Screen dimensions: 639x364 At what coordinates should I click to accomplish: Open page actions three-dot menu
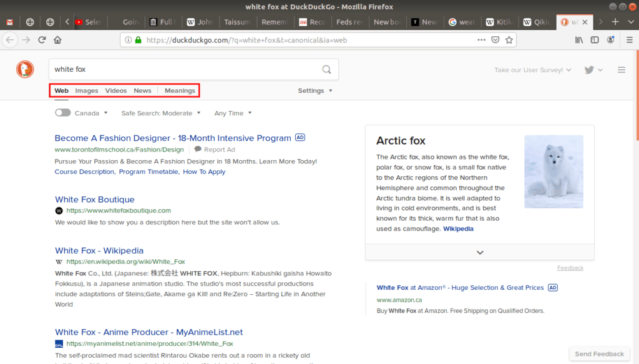coord(481,40)
